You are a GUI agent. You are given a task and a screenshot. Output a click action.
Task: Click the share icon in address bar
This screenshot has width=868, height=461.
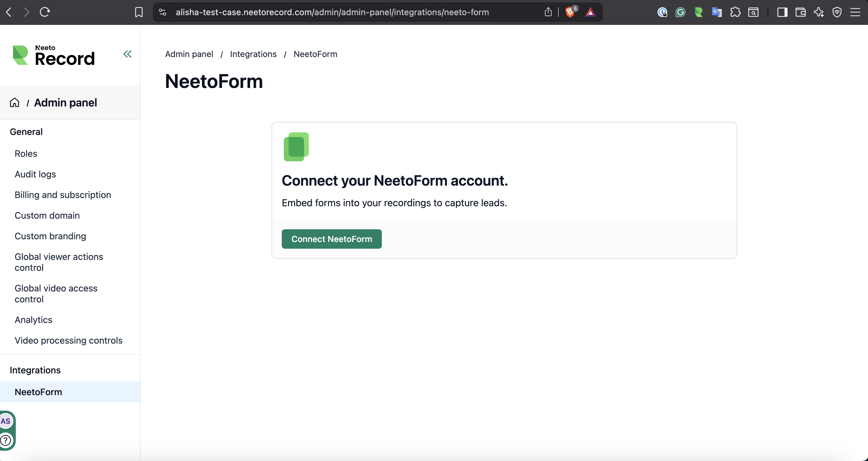coord(548,12)
